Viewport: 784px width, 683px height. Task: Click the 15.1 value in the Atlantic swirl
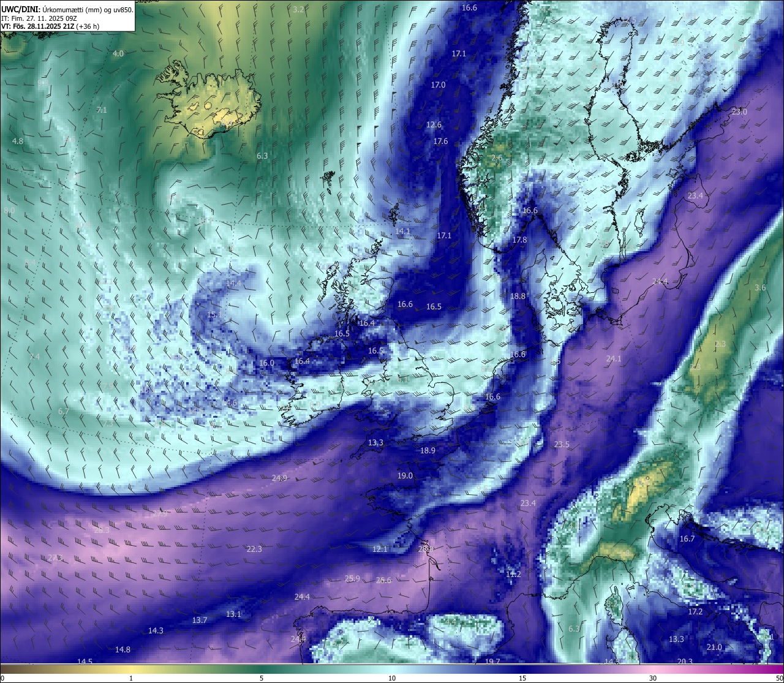[x=214, y=315]
